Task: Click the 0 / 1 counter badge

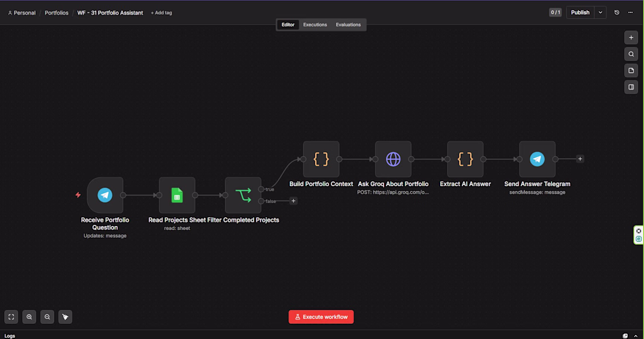Action: pos(555,12)
